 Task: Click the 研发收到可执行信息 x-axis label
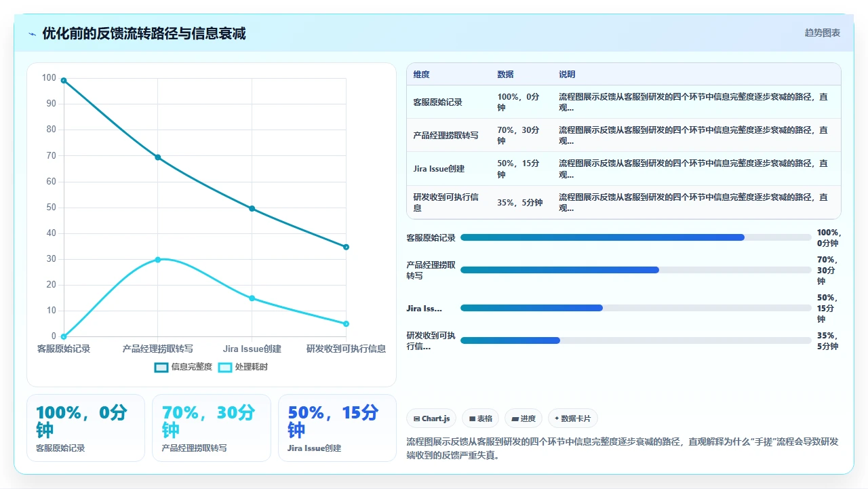click(346, 349)
